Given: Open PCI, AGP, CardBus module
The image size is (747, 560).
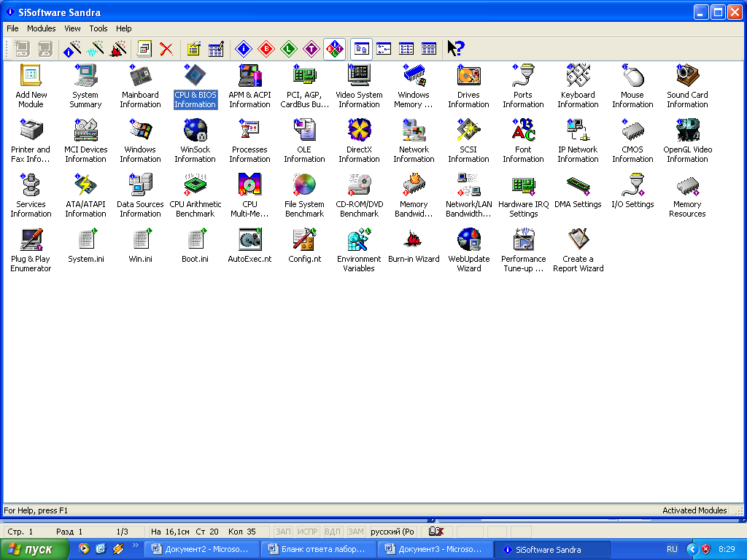Looking at the screenshot, I should point(304,87).
